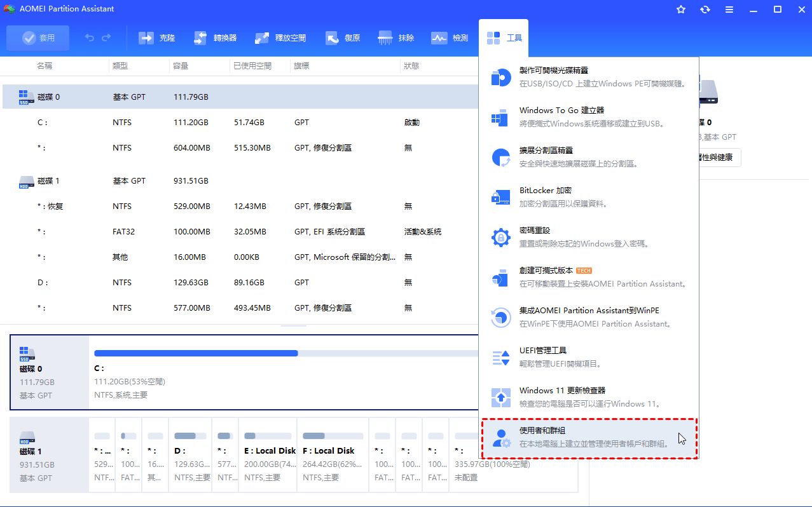Click the F: Local Disk block in disk map

coord(332,455)
